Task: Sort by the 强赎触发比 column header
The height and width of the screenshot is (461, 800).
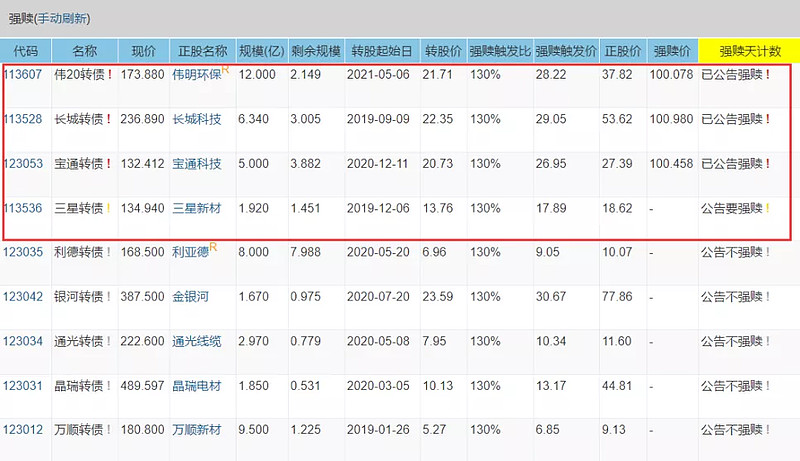Action: tap(500, 51)
